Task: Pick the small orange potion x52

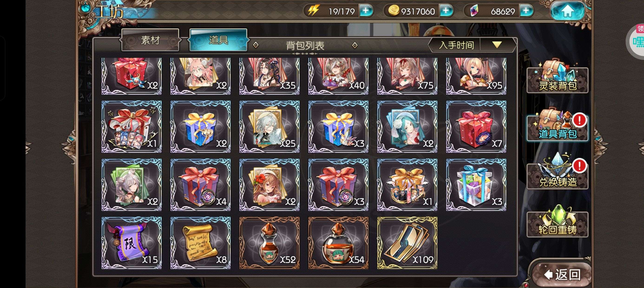Action: click(x=269, y=243)
